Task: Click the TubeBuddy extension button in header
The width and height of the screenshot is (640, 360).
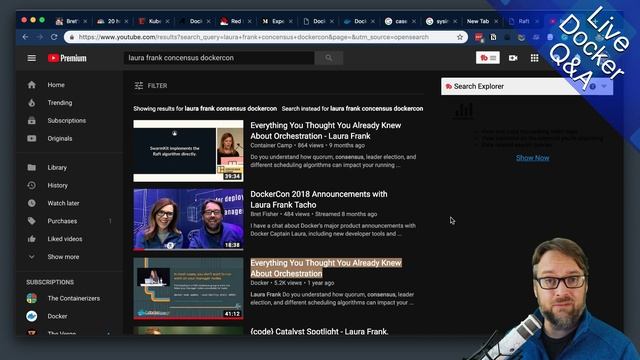Action: coord(488,58)
